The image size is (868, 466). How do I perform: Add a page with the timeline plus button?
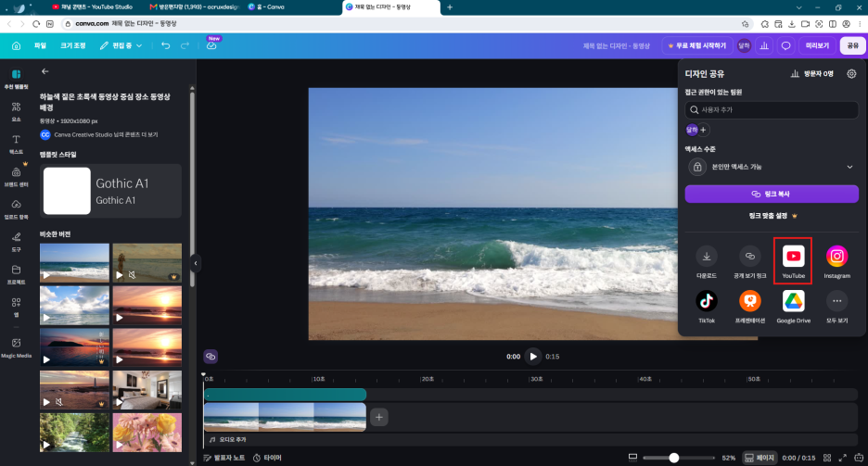(378, 417)
